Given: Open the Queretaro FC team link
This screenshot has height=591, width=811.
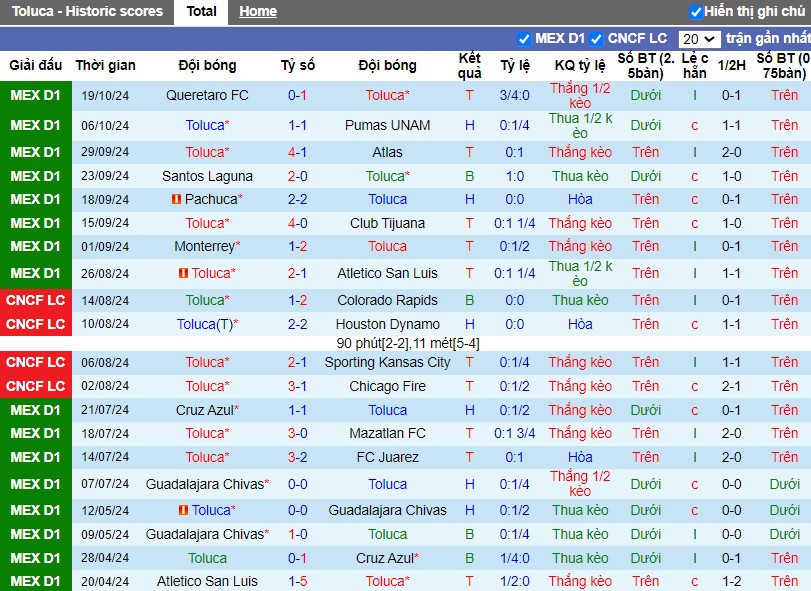Looking at the screenshot, I should (207, 95).
